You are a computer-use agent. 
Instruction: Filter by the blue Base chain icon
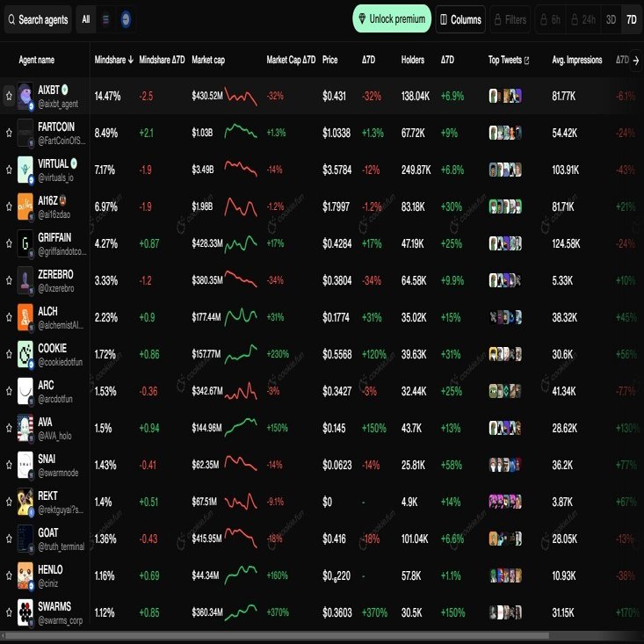pyautogui.click(x=126, y=19)
